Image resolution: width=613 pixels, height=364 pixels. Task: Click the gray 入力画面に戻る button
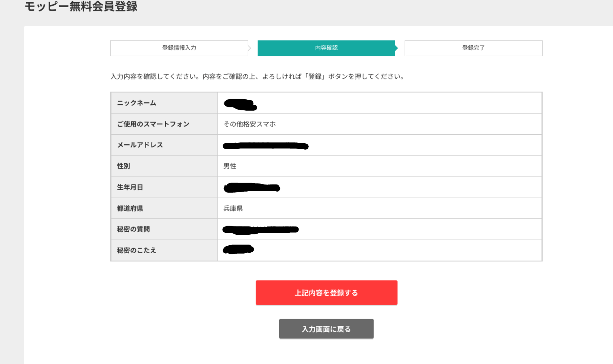click(x=326, y=329)
